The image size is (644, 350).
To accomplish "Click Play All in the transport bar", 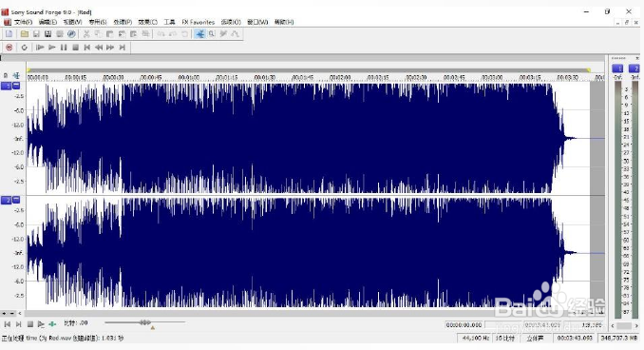I will tap(40, 48).
